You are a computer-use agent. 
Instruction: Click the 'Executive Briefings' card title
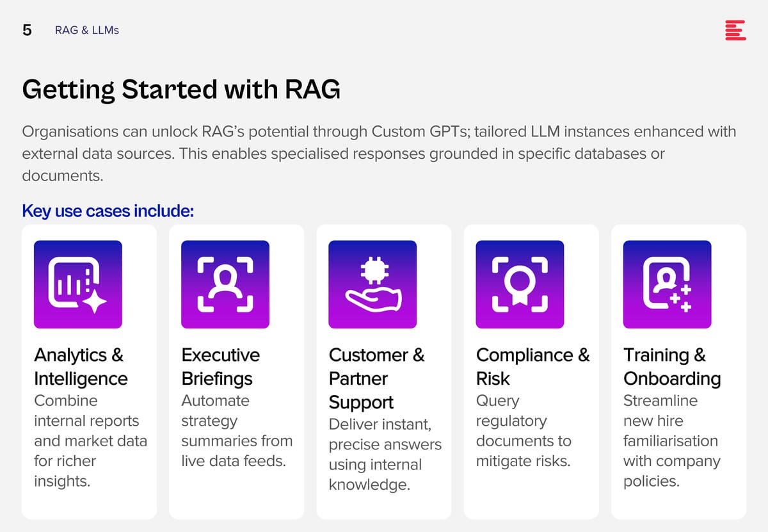pyautogui.click(x=221, y=367)
